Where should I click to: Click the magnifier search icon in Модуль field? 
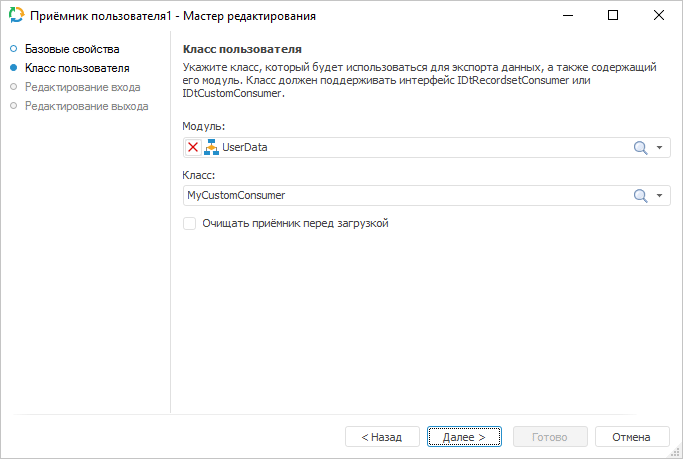pos(641,148)
